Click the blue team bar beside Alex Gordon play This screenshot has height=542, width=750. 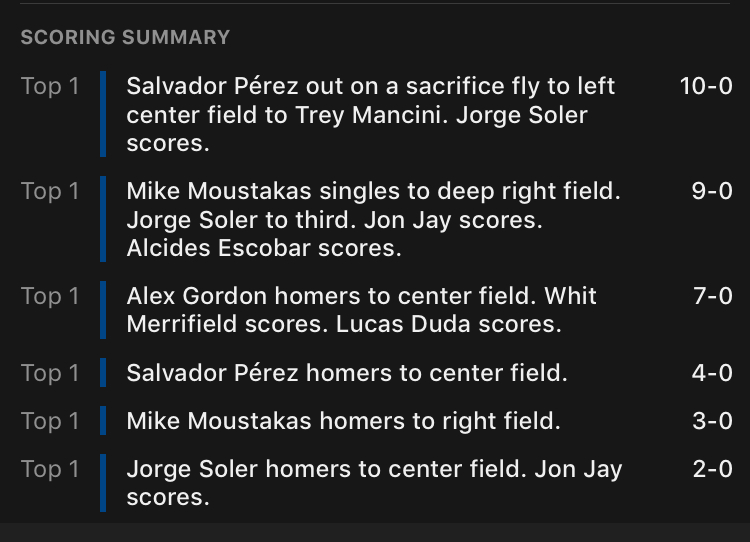pos(103,310)
